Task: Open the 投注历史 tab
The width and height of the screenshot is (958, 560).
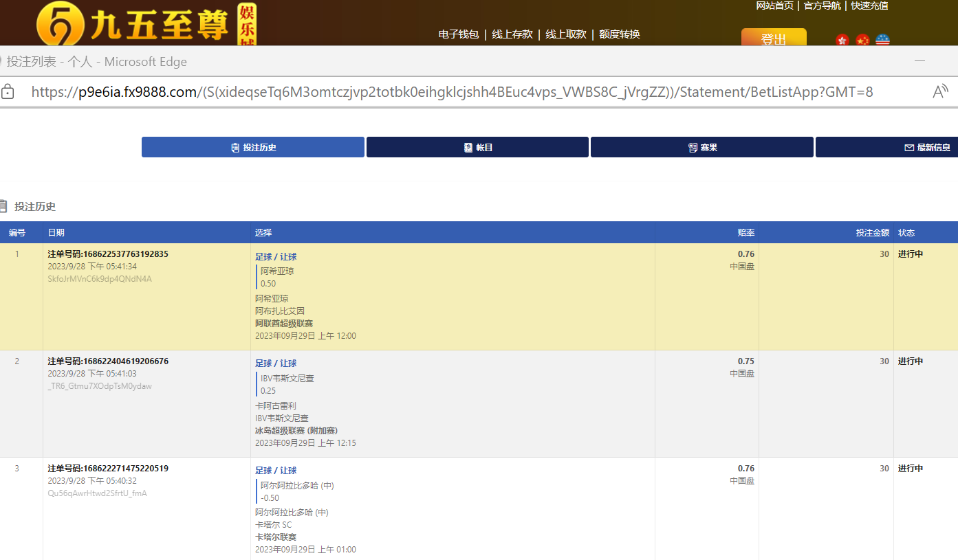Action: (253, 147)
